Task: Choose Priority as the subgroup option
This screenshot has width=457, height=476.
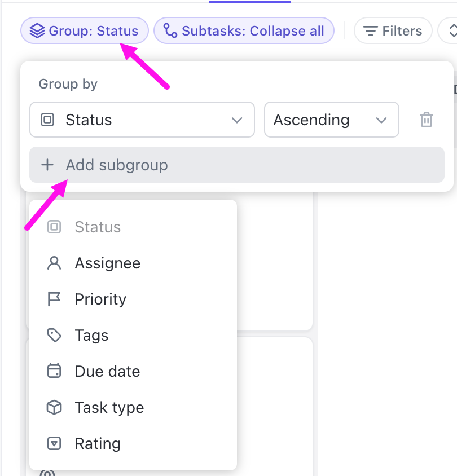Action: click(x=100, y=299)
